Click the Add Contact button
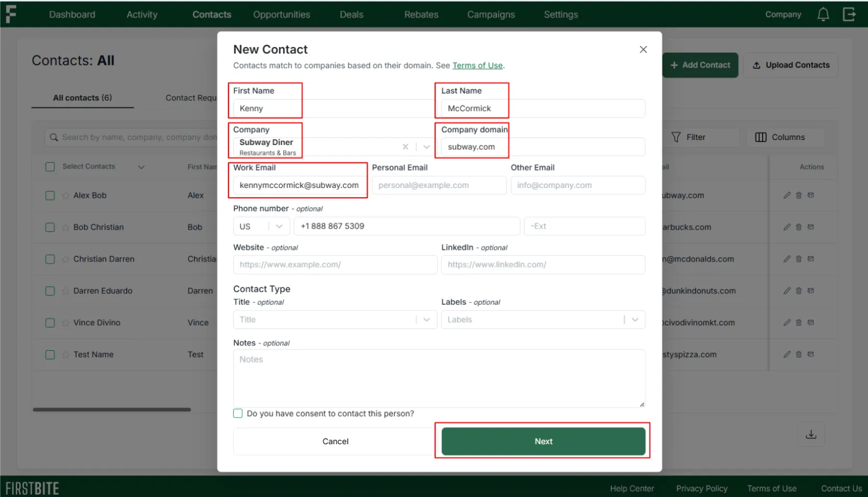Image resolution: width=868 pixels, height=497 pixels. click(x=701, y=65)
